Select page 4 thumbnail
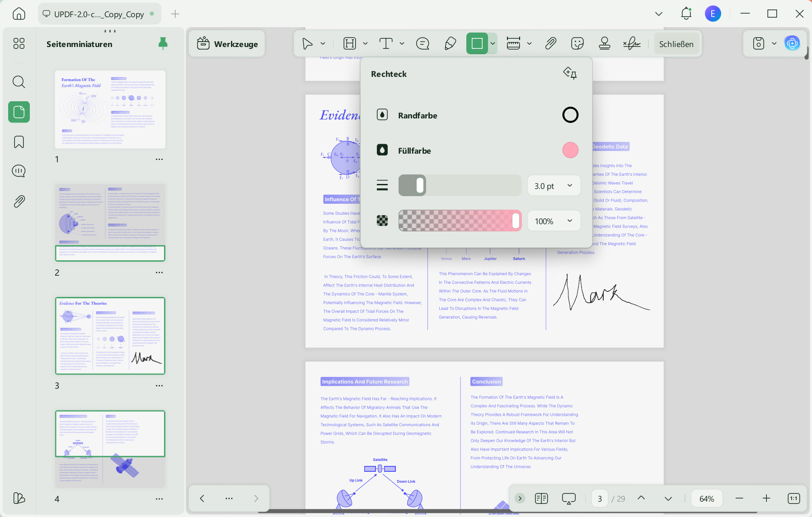The width and height of the screenshot is (812, 517). (110, 449)
